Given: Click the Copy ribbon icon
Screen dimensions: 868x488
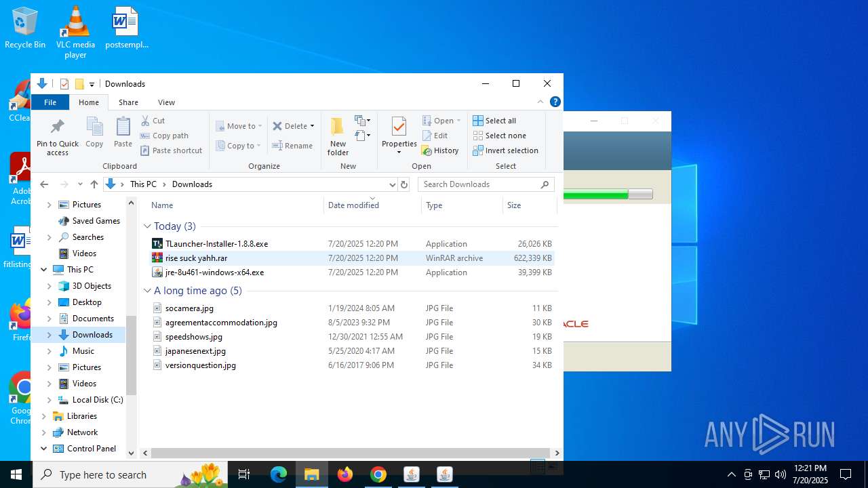Looking at the screenshot, I should [94, 132].
